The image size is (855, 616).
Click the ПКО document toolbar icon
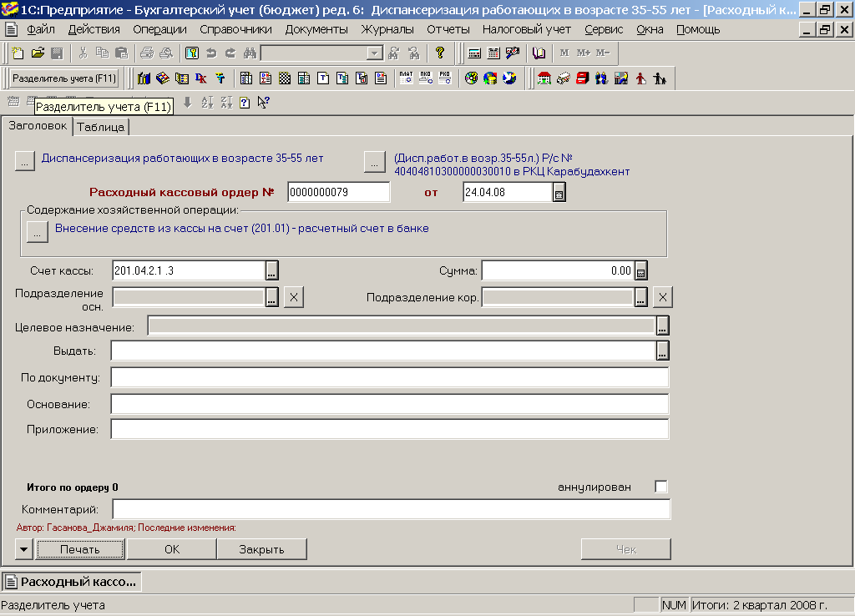pos(426,78)
